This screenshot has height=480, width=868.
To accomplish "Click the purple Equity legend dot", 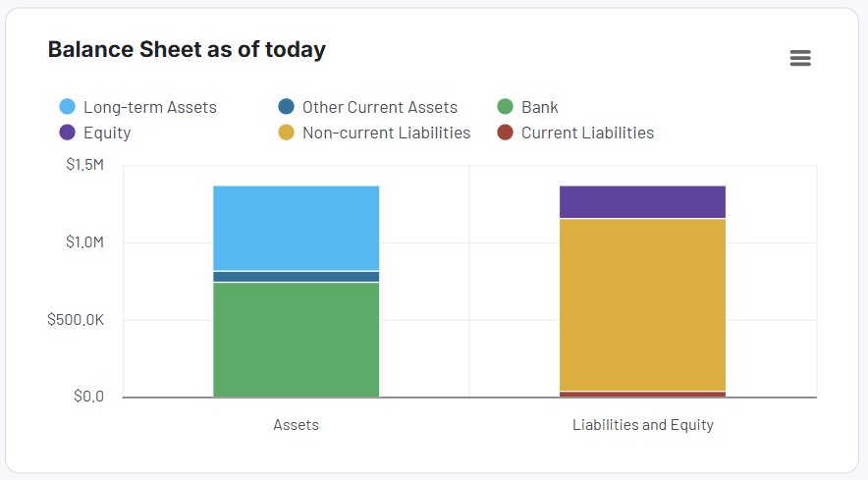I will [x=67, y=133].
